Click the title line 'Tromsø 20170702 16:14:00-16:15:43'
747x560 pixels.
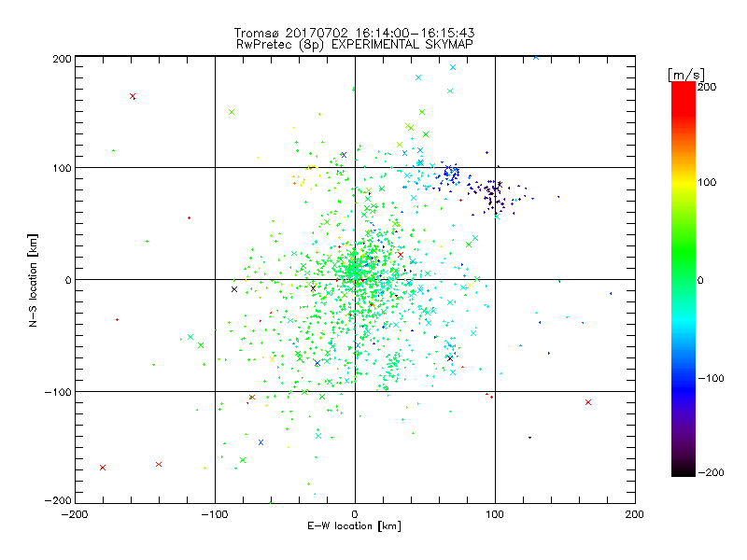point(354,33)
